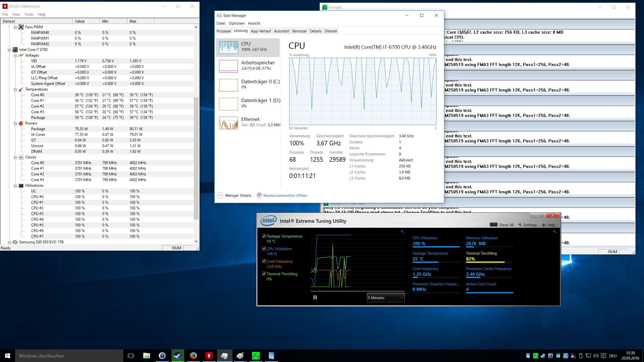Pause the XTU monitoring graph
The height and width of the screenshot is (362, 644).
pyautogui.click(x=315, y=297)
